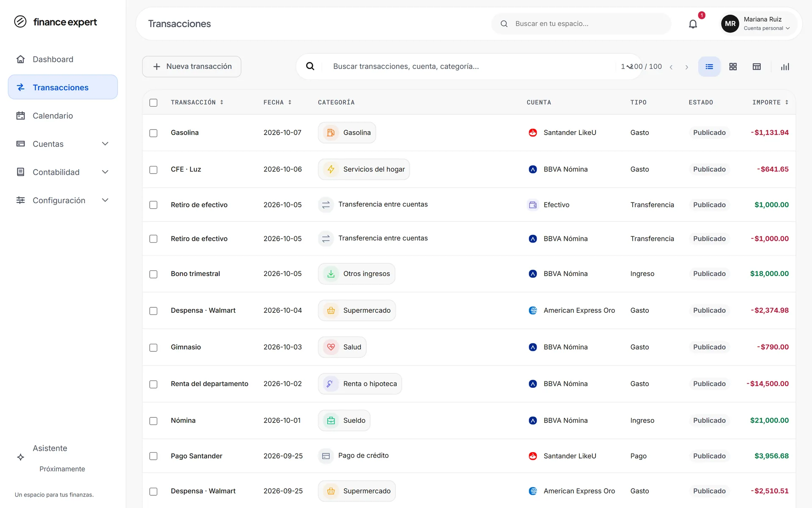Check the Pago Santander row checkbox
This screenshot has width=812, height=508.
click(154, 456)
